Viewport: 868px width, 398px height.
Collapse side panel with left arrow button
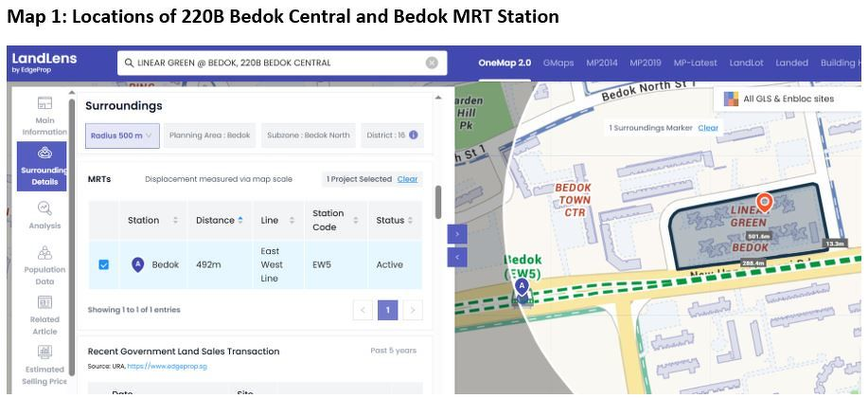pyautogui.click(x=457, y=257)
